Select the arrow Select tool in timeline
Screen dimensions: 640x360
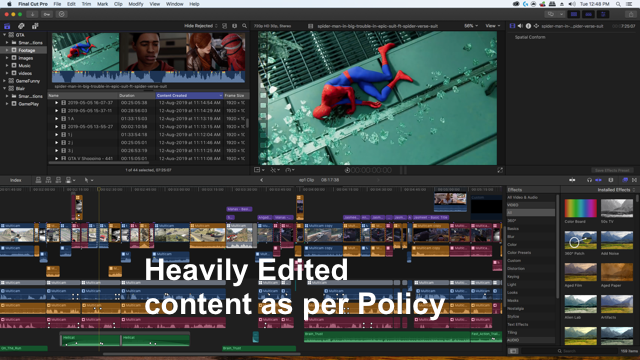point(88,180)
